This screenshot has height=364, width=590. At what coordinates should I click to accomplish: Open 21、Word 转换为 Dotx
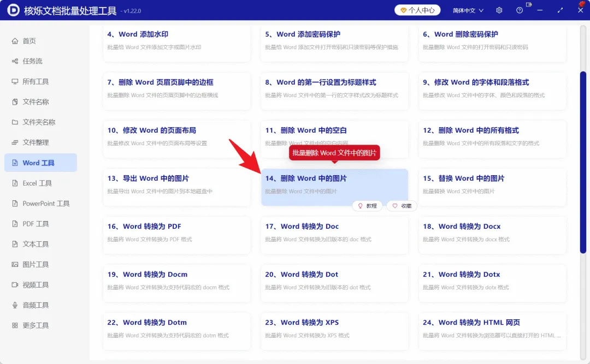click(x=492, y=283)
